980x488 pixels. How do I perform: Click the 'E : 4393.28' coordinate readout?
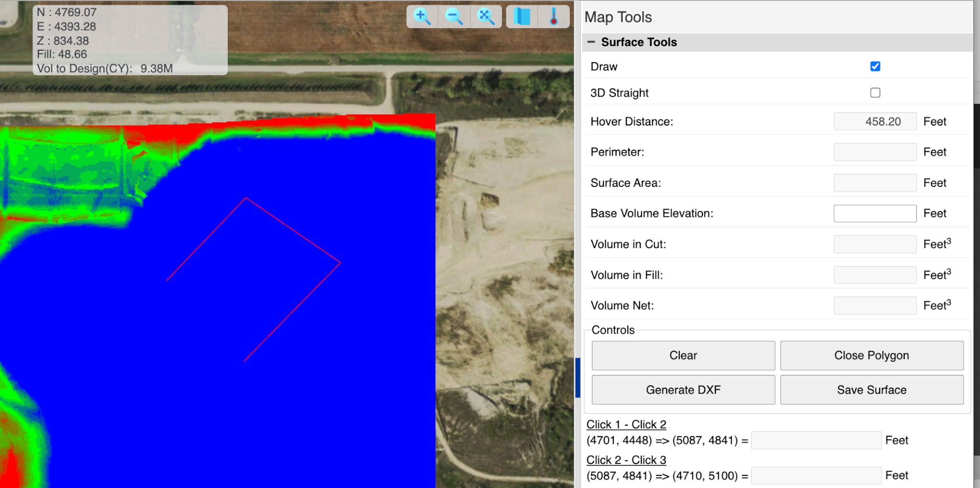click(67, 27)
